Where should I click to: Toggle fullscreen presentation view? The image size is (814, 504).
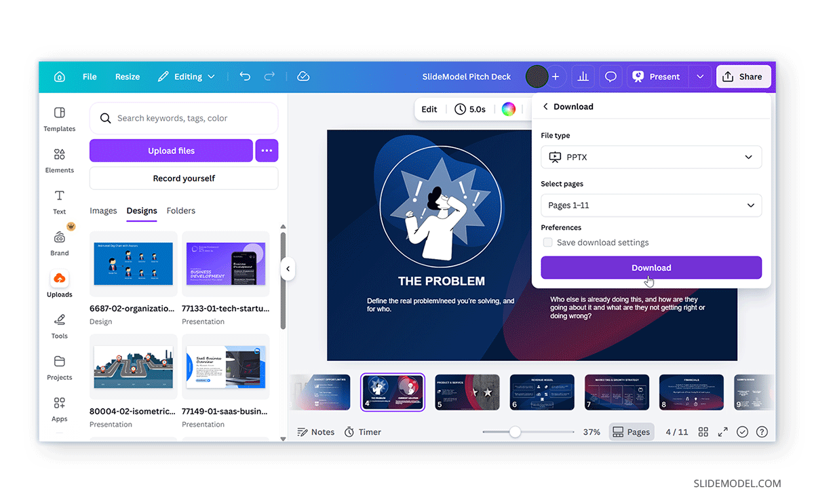722,431
